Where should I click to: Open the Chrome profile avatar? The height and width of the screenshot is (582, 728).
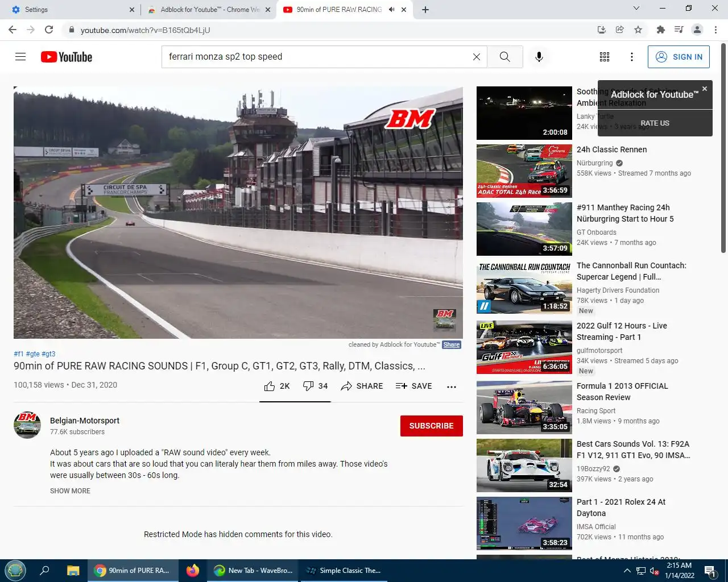click(697, 30)
